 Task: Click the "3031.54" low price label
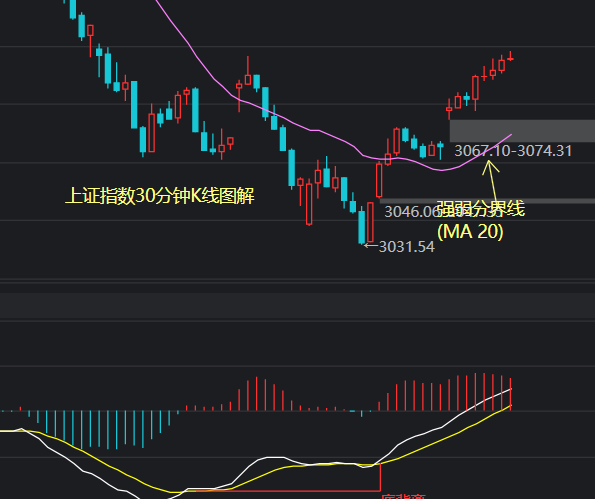406,247
